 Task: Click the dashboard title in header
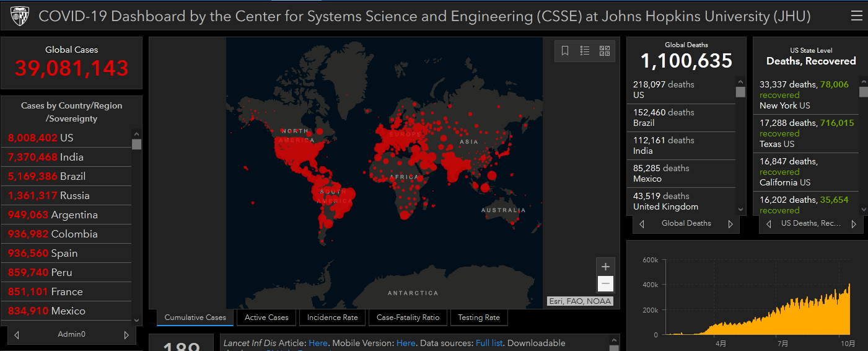424,16
